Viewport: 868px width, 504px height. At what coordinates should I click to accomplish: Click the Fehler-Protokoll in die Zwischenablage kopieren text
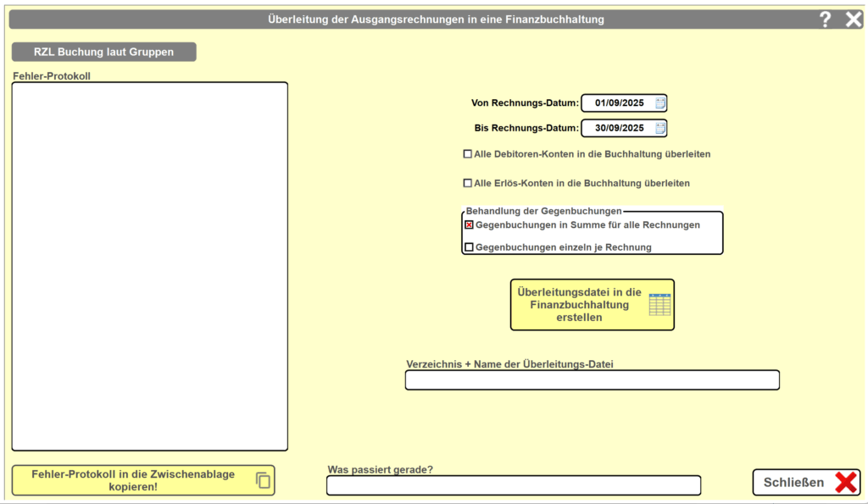tap(133, 480)
